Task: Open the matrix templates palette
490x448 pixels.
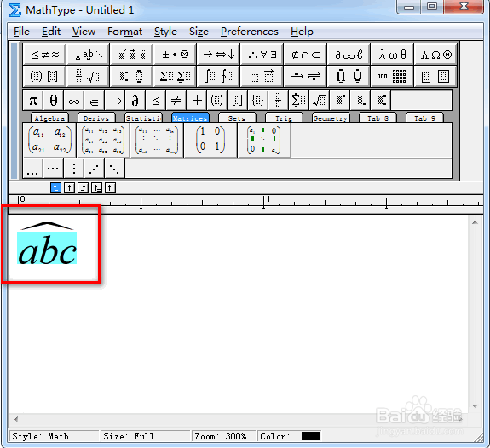Action: 392,76
